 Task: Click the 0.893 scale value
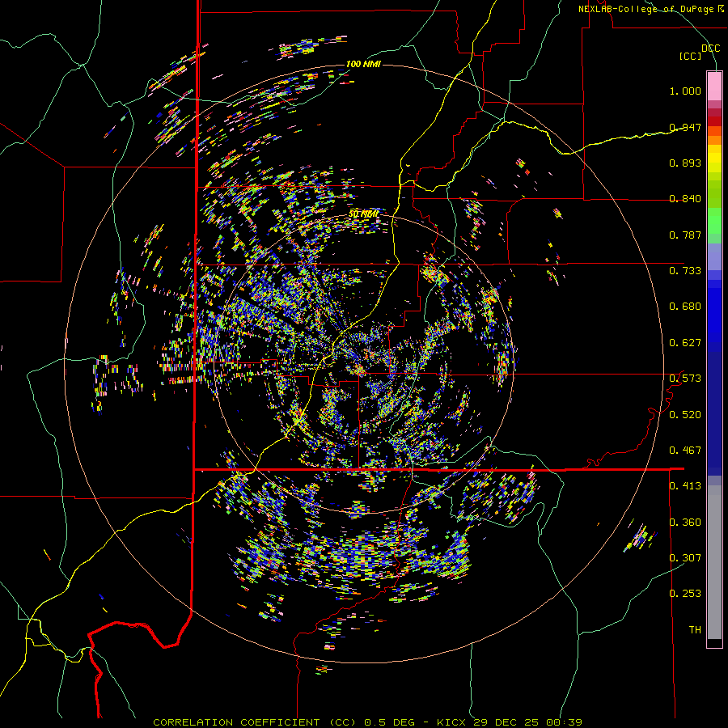click(x=685, y=163)
